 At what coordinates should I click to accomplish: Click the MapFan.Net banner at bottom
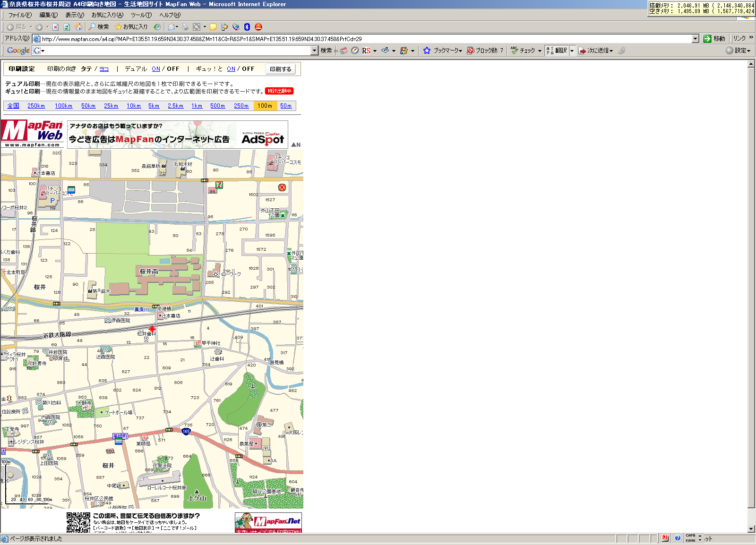[x=268, y=522]
